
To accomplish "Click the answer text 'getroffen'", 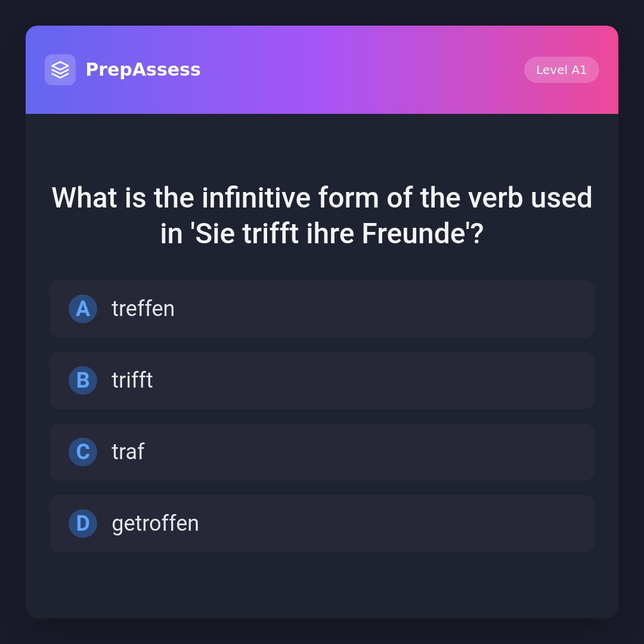I will [x=156, y=524].
